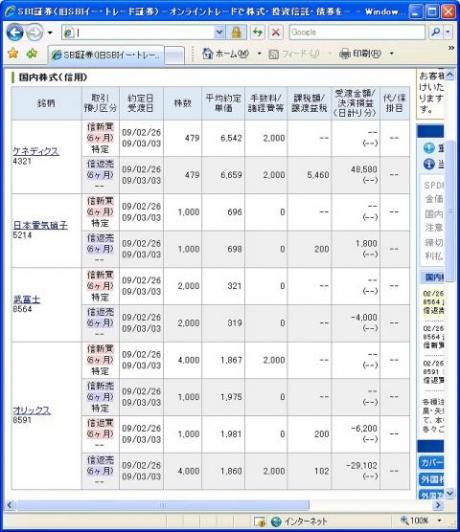460x532 pixels.
Task: Click the security padlock icon
Action: [x=236, y=33]
